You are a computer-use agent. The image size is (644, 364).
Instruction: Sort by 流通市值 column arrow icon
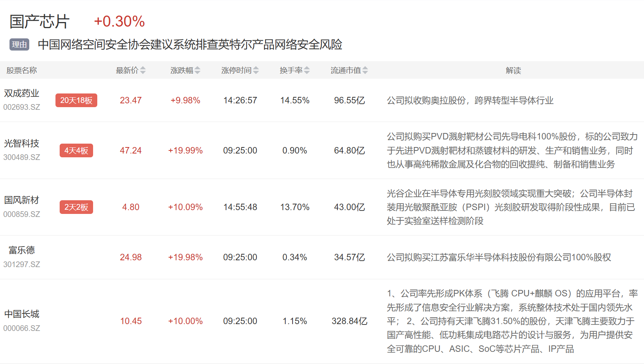[x=365, y=70]
